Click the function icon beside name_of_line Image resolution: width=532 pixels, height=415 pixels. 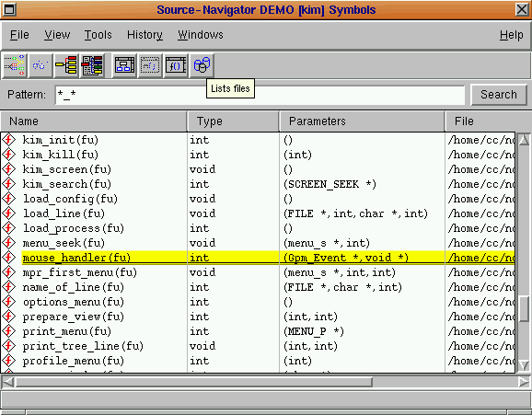pyautogui.click(x=9, y=287)
